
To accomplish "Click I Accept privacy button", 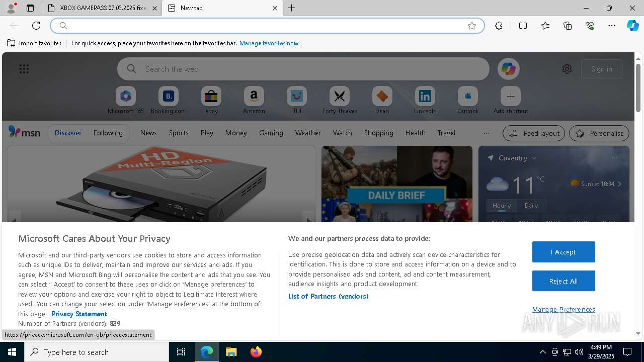I will pos(563,252).
